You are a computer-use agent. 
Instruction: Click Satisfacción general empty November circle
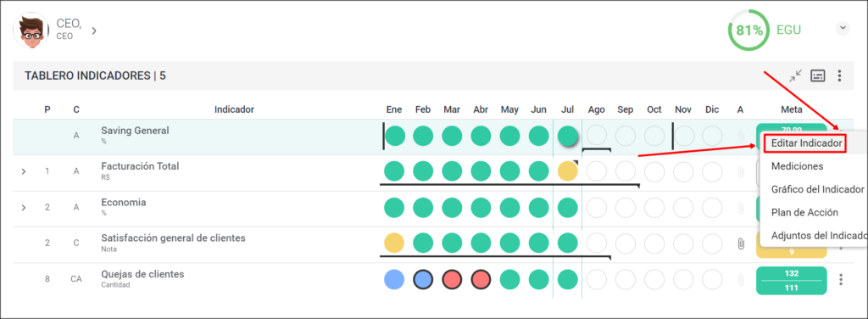pos(683,243)
